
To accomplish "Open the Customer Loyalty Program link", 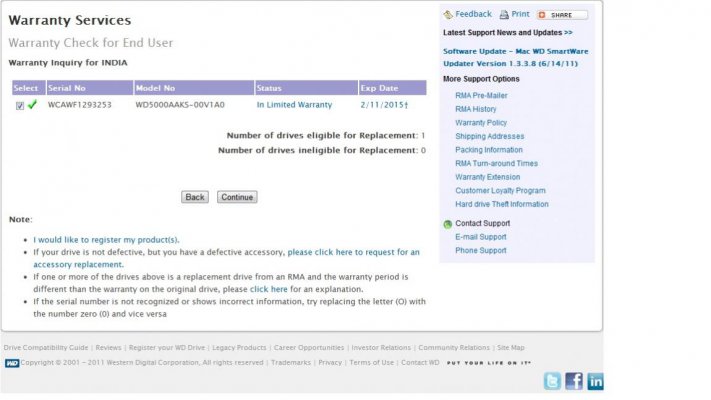I will 500,191.
